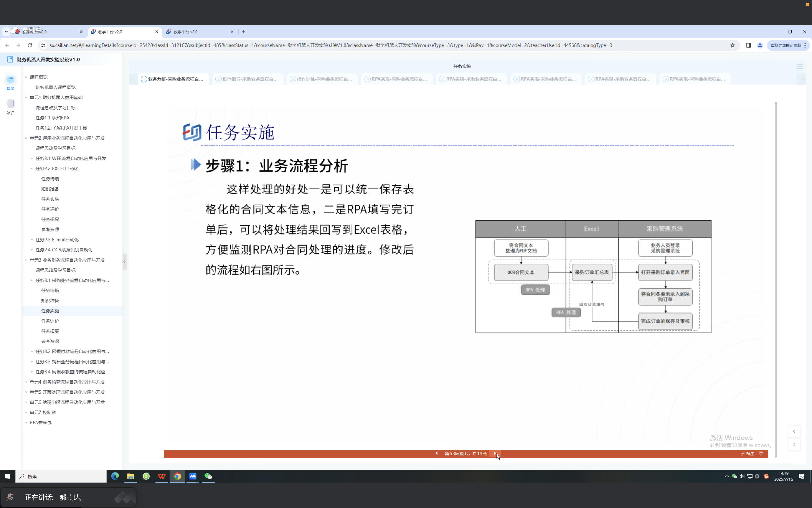The height and width of the screenshot is (508, 812).
Task: Open a new browser tab with plus
Action: [244, 32]
